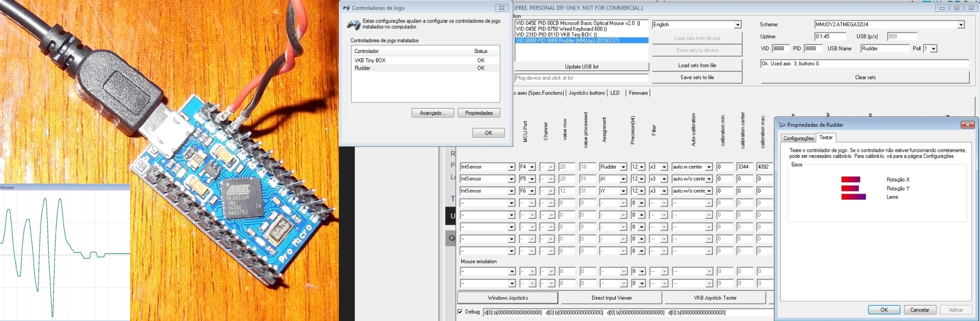Click the Controlador column header

[x=407, y=51]
